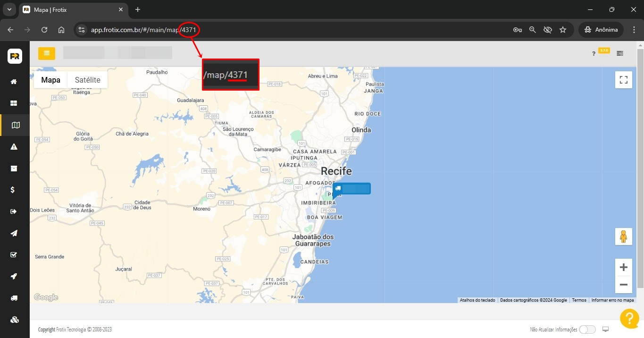Open the paper plane icon in sidebar
644x338 pixels.
pos(14,233)
